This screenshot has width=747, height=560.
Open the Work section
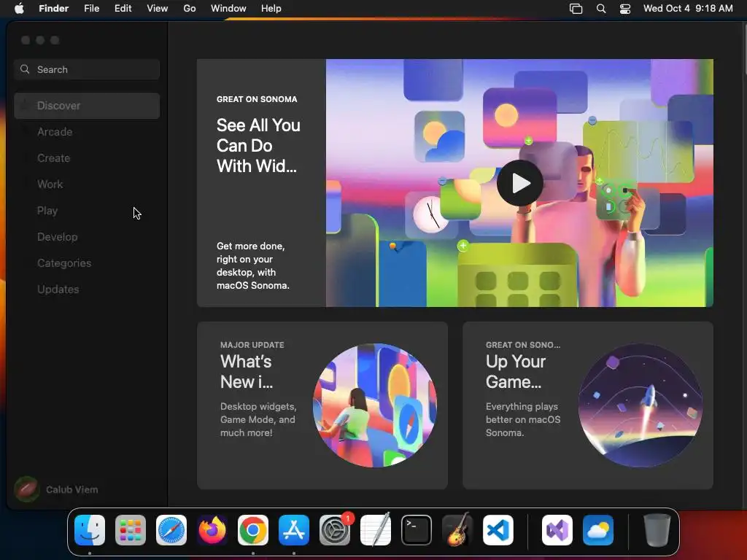(87, 184)
